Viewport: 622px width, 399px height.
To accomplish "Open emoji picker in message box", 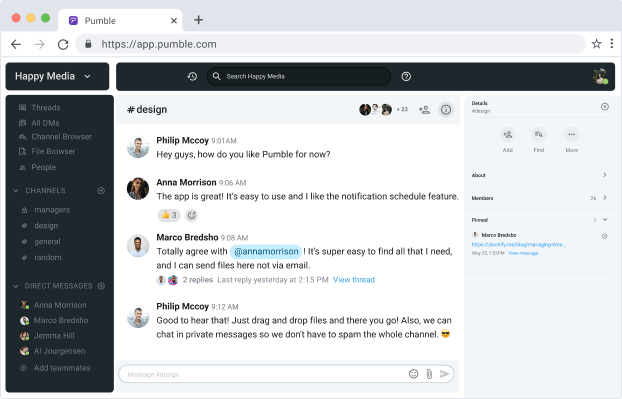I will pos(413,374).
